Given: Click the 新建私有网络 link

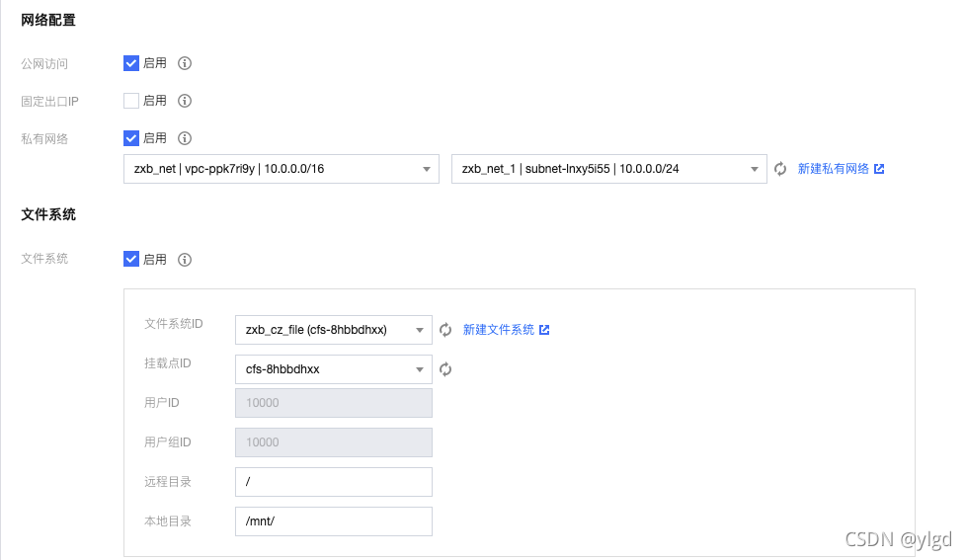Looking at the screenshot, I should tap(833, 169).
